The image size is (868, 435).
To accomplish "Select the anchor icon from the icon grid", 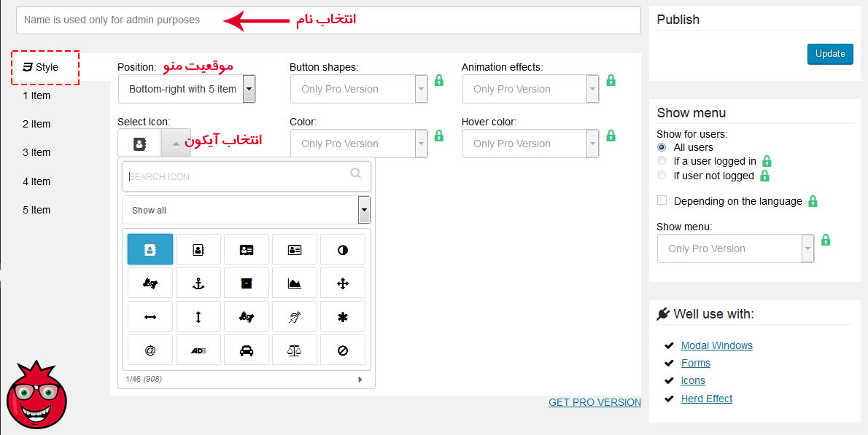I will 198,282.
